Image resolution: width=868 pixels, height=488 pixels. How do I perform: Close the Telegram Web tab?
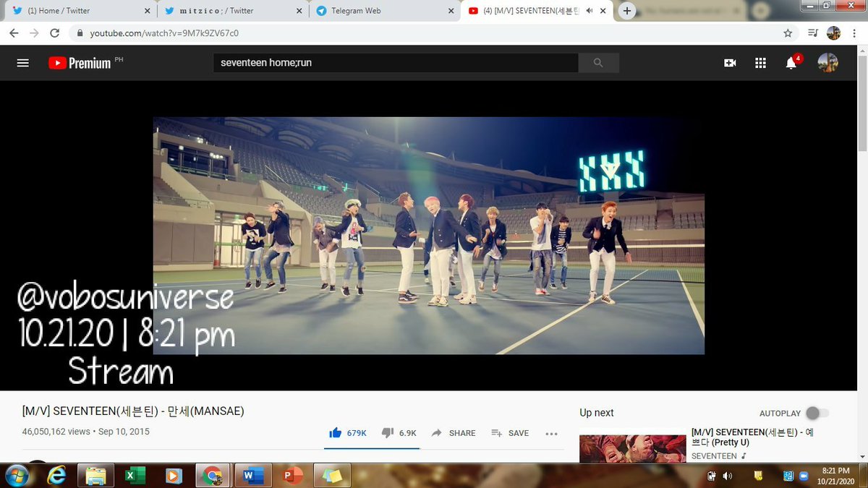[x=451, y=11]
